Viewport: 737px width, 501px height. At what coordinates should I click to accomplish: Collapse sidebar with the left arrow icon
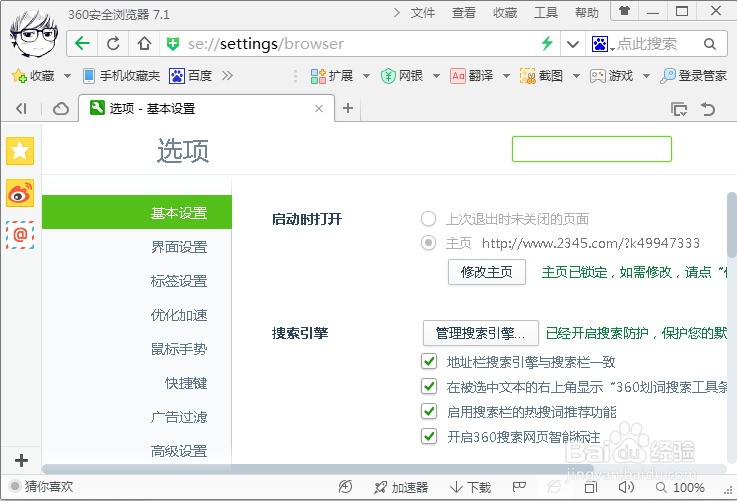tap(21, 109)
